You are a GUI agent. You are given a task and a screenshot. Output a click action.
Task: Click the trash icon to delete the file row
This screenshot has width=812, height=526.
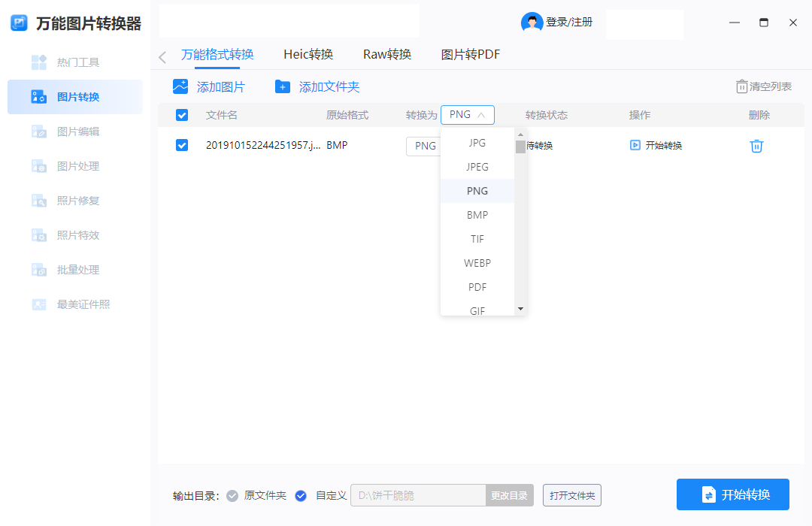(756, 146)
